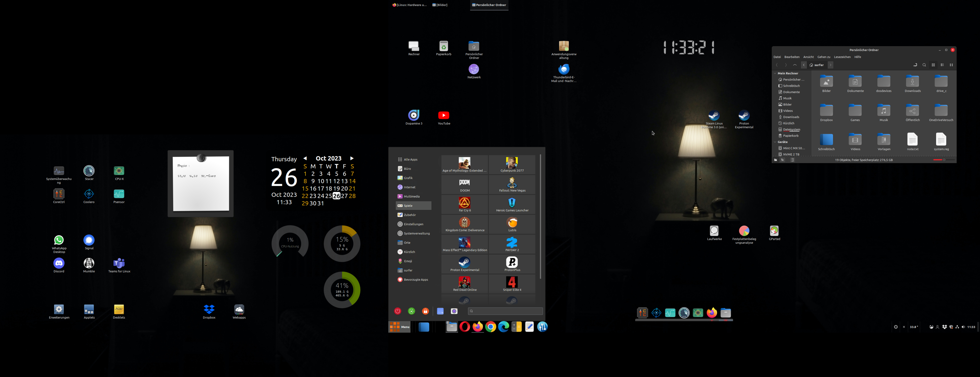Launch Microsoft Edge from the panel

point(503,327)
